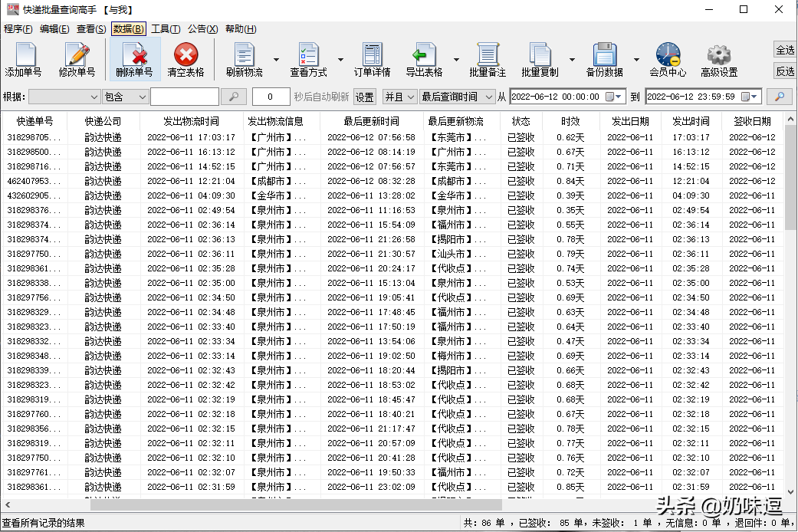Screen dimensions: 798x532
Task: Open 订单详情 from the toolbar
Action: tap(372, 60)
